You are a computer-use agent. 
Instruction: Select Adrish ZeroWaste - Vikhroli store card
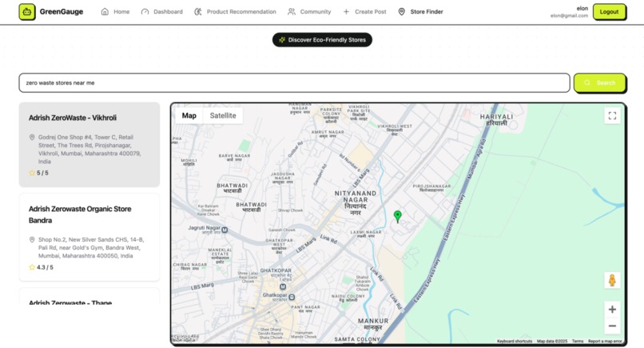tap(89, 145)
